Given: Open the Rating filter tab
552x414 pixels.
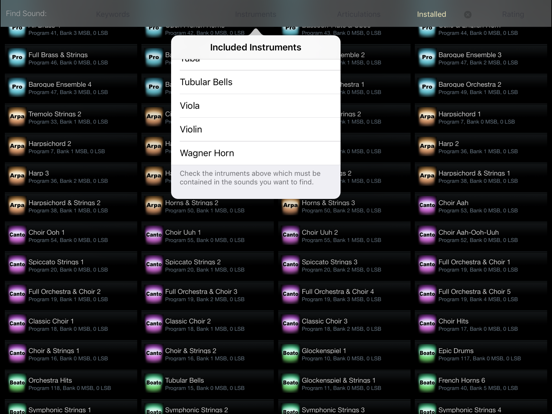Looking at the screenshot, I should pos(513,14).
